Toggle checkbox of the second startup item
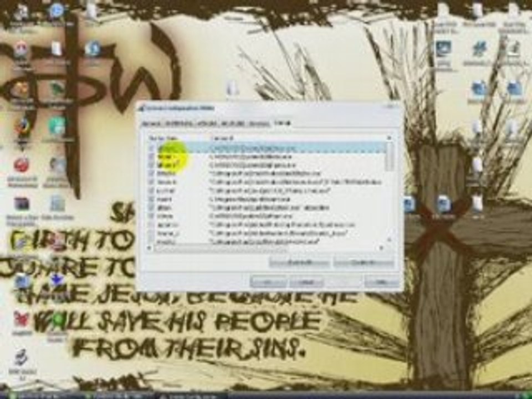532x399 pixels. tap(152, 157)
